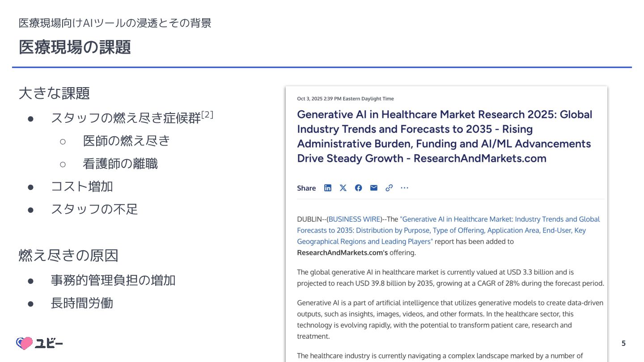Click the slide page number 5
The width and height of the screenshot is (644, 362).
[x=623, y=344]
